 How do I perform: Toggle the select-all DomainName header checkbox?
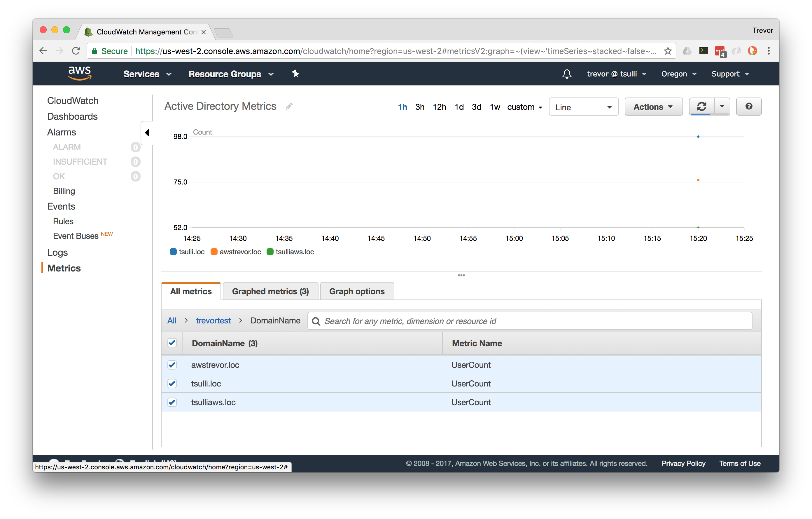[172, 343]
